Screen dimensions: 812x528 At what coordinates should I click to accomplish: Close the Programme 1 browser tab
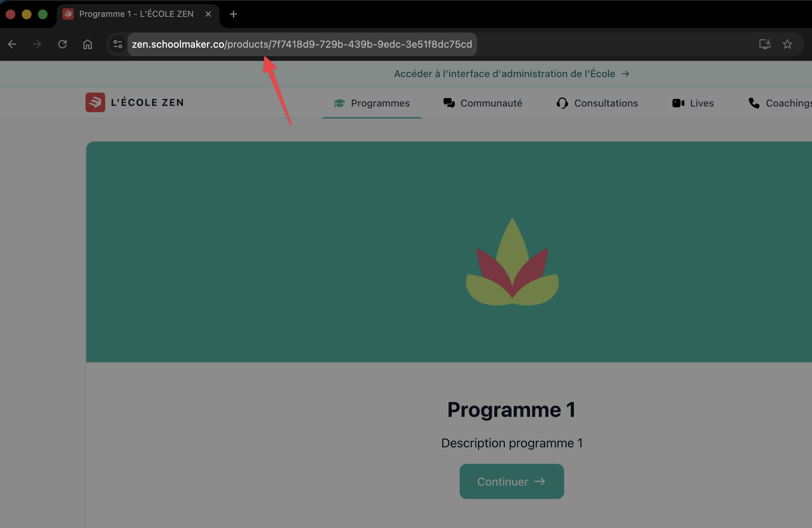pos(208,14)
